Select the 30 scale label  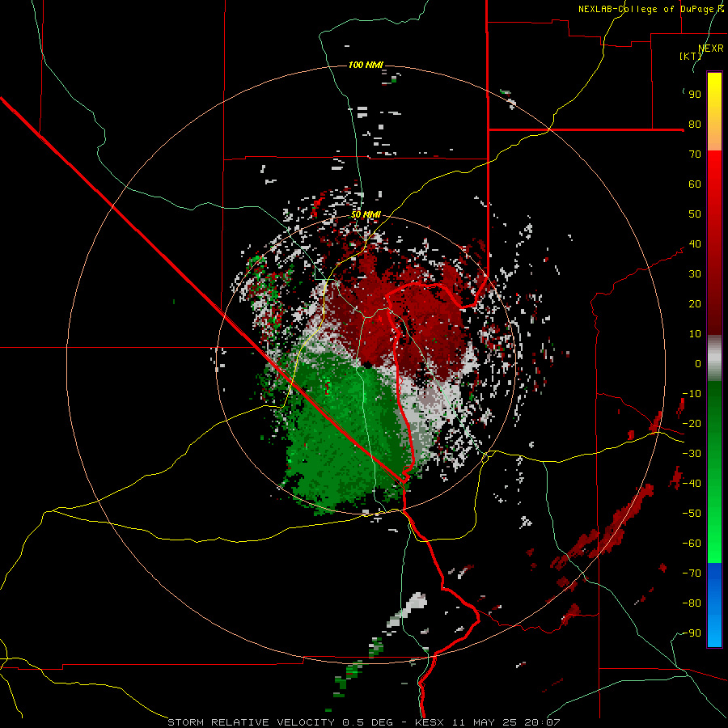(695, 274)
